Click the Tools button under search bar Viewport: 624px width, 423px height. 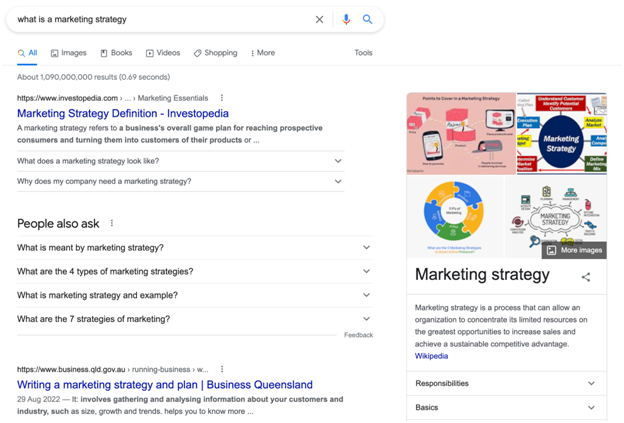click(x=363, y=53)
